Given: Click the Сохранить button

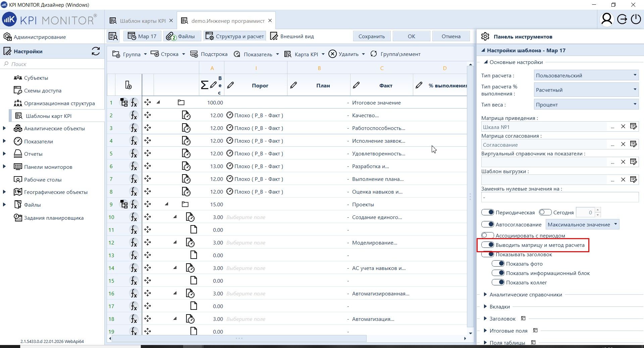Looking at the screenshot, I should [372, 36].
